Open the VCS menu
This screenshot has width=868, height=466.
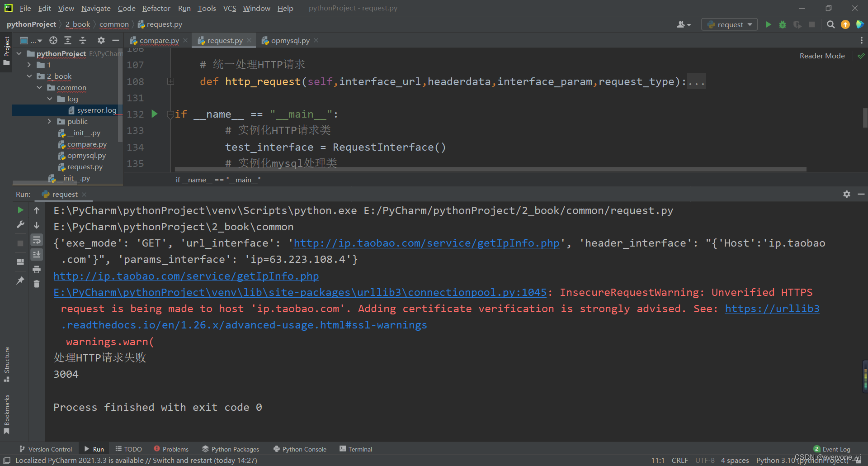click(x=230, y=8)
